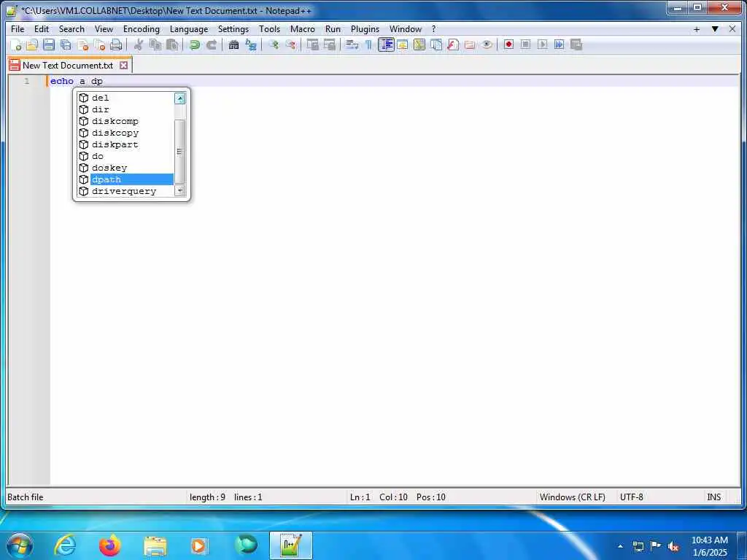Open the Search menu
Image resolution: width=747 pixels, height=560 pixels.
pos(71,29)
